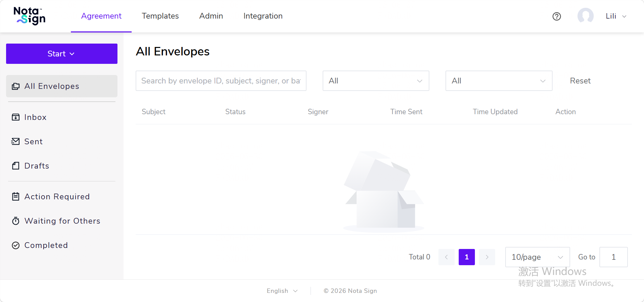Click the user avatar icon
Viewport: 644px width, 302px height.
(585, 16)
